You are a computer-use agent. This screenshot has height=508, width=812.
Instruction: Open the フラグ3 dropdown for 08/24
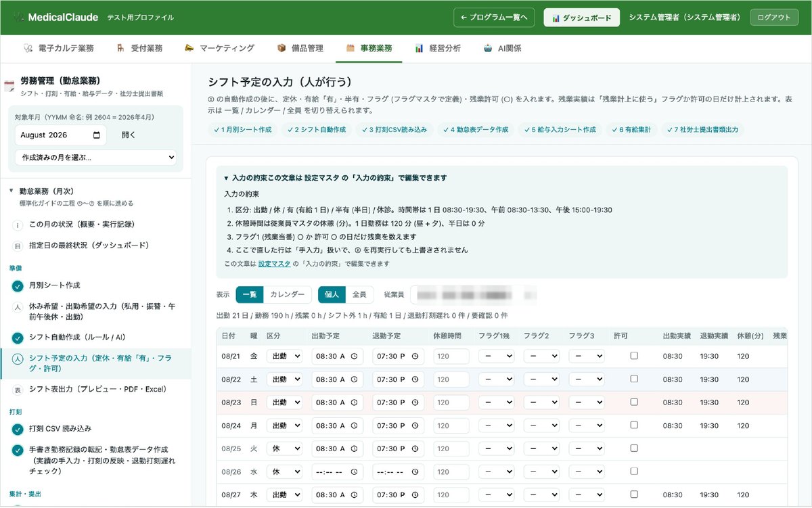point(586,426)
